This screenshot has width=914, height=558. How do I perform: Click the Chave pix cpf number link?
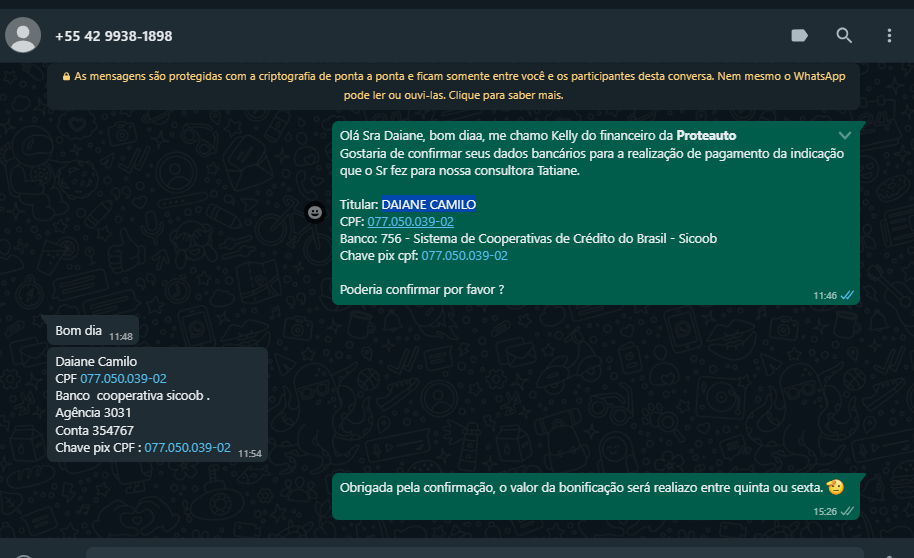465,255
